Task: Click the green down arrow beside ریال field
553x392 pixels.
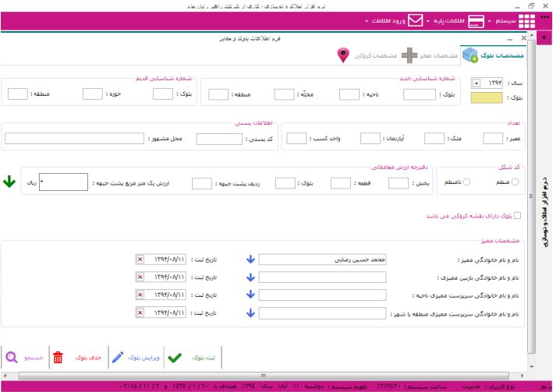Action: pos(9,182)
